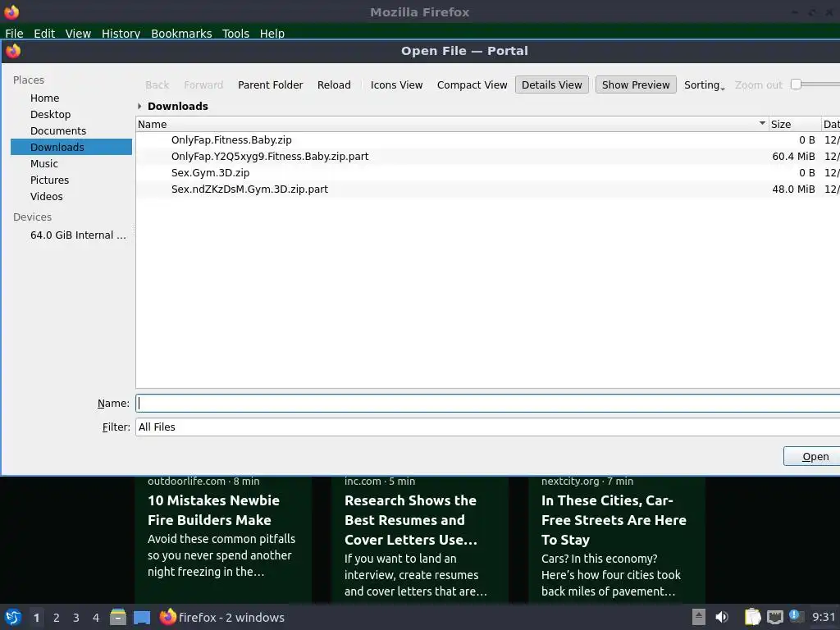Click the Firefox icon in dialog title bar
840x630 pixels.
click(13, 51)
